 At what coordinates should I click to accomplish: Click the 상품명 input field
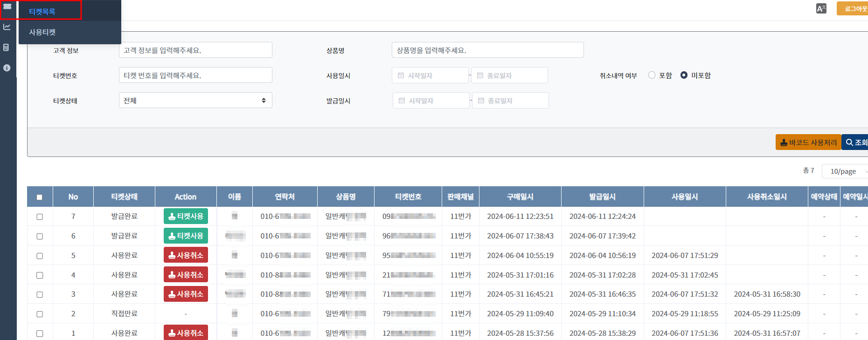pyautogui.click(x=487, y=50)
